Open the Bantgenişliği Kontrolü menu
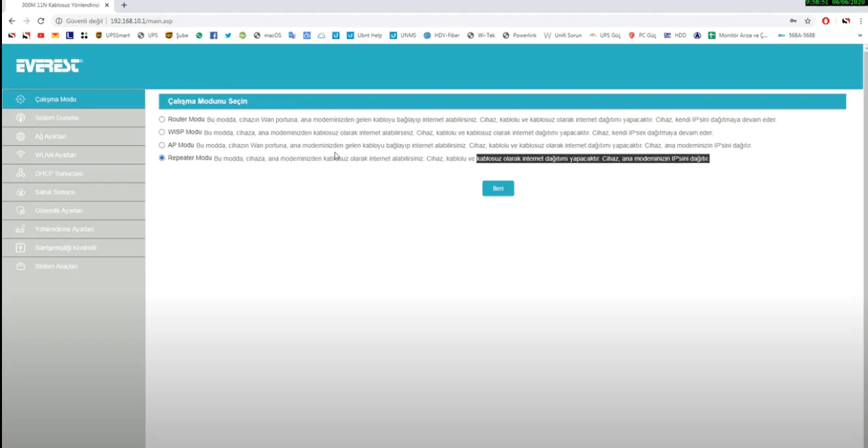 click(x=73, y=247)
